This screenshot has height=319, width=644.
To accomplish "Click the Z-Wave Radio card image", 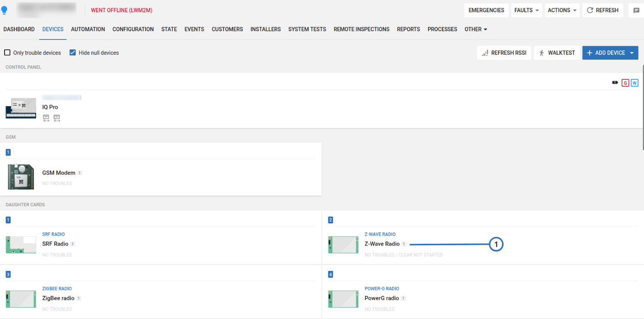I will click(343, 245).
